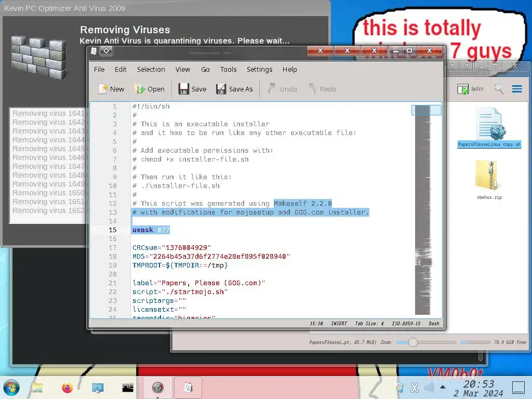Viewport: 532px width, 399px height.
Task: Open the ISO-8859-15 encoding selector
Action: (406, 324)
